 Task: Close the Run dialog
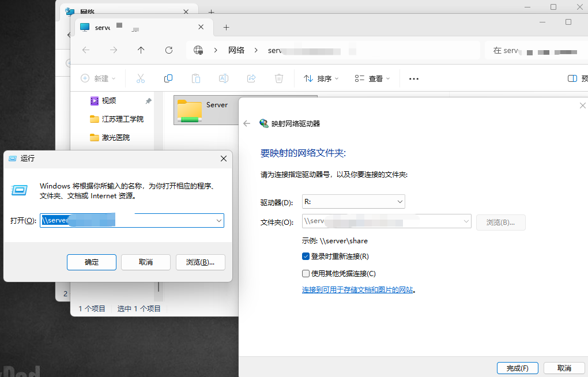pyautogui.click(x=224, y=159)
